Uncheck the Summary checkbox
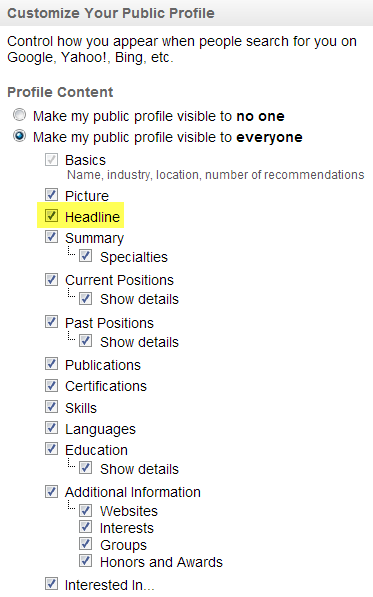The width and height of the screenshot is (373, 597). click(51, 236)
